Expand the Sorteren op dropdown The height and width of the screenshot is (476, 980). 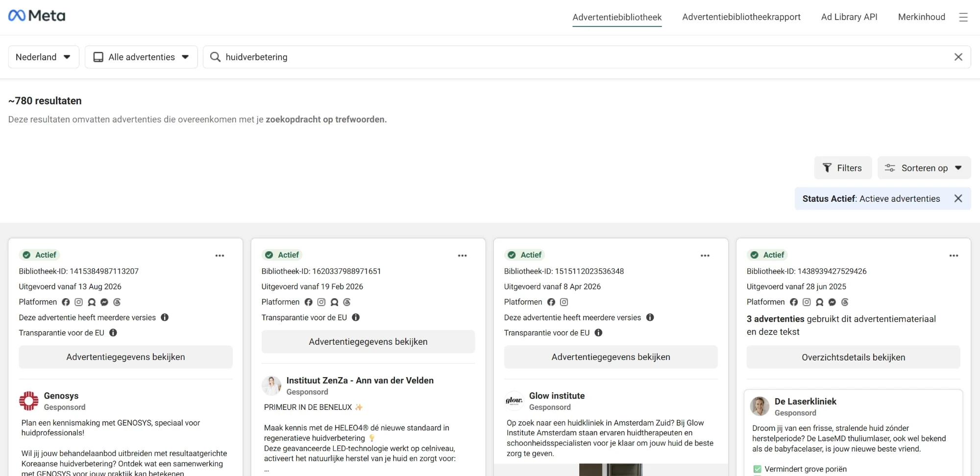[x=924, y=168]
